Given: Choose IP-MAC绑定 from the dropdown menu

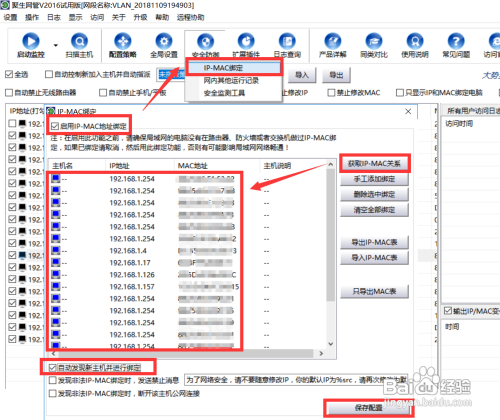Looking at the screenshot, I should pos(234,68).
